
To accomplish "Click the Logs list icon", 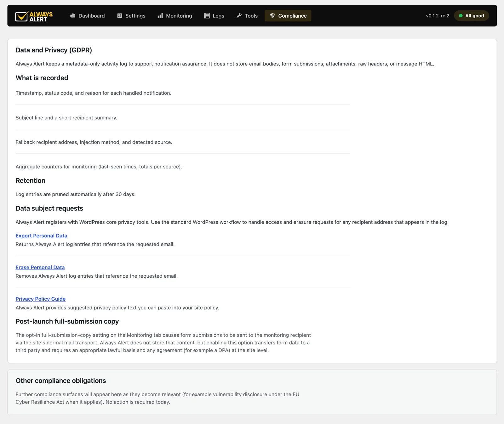I will click(207, 16).
